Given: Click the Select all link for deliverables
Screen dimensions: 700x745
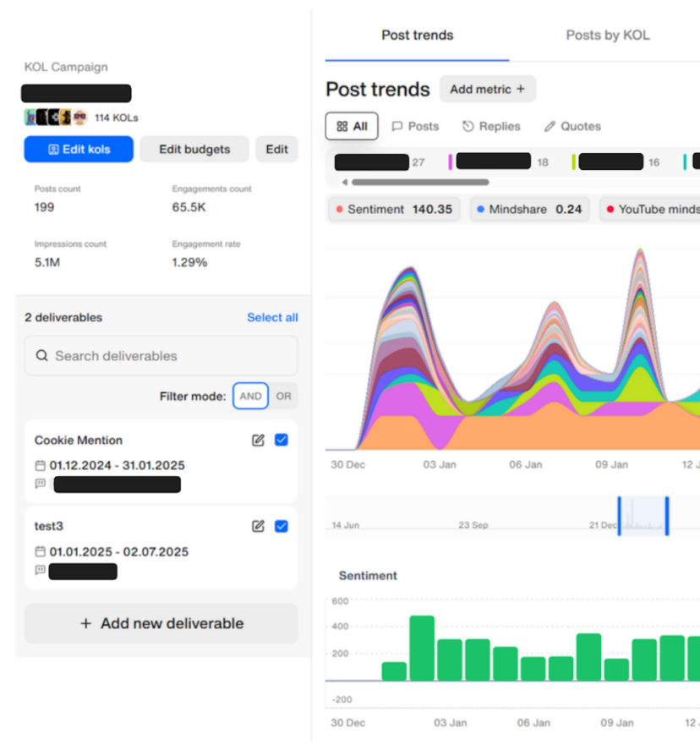Looking at the screenshot, I should [x=272, y=317].
